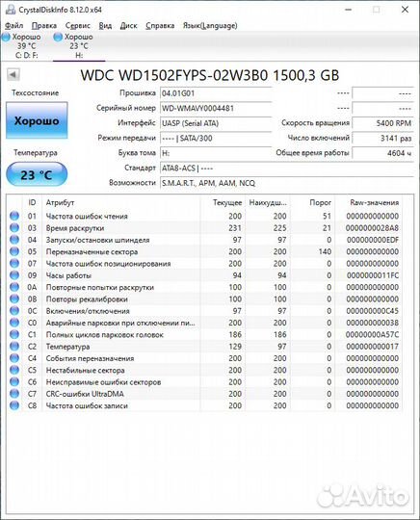Click the Текущее column header
This screenshot has height=520, width=420.
[x=223, y=202]
